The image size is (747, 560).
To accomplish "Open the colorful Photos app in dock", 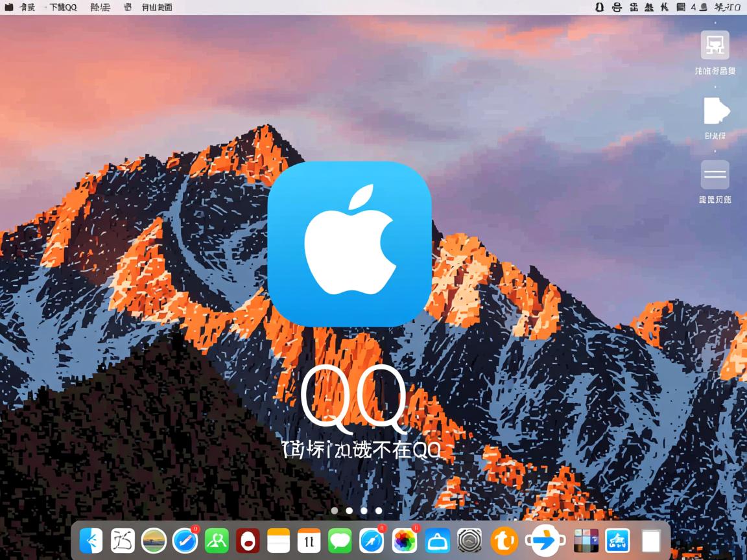I will click(x=405, y=540).
